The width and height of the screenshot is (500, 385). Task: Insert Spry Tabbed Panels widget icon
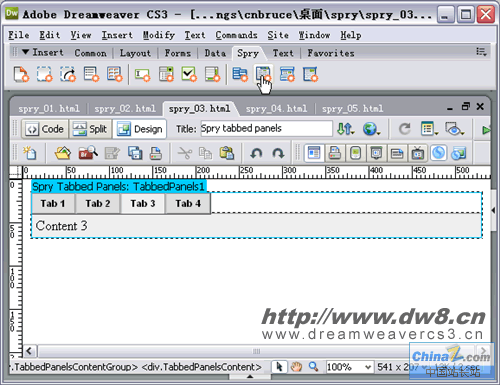click(x=263, y=74)
